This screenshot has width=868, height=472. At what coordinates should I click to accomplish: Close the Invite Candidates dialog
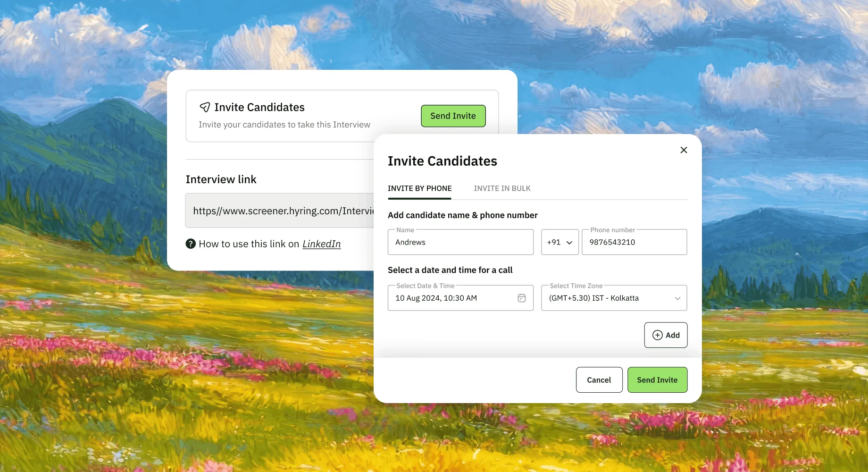[x=684, y=150]
